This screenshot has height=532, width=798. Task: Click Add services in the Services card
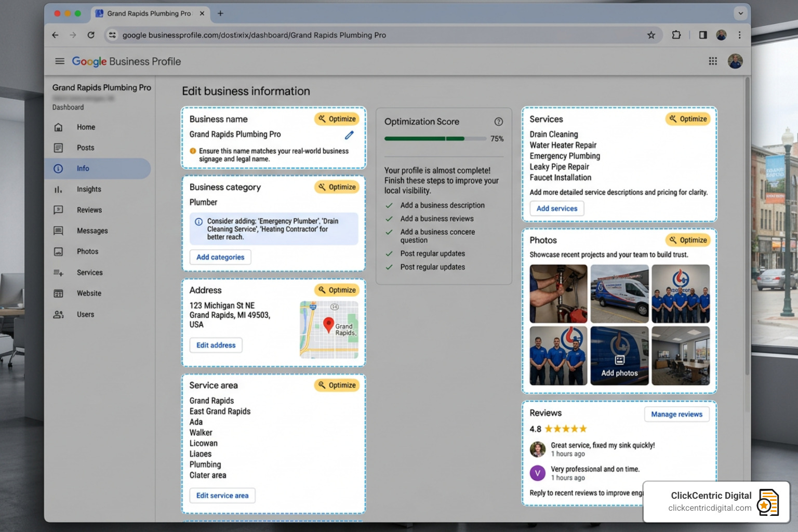click(x=556, y=208)
